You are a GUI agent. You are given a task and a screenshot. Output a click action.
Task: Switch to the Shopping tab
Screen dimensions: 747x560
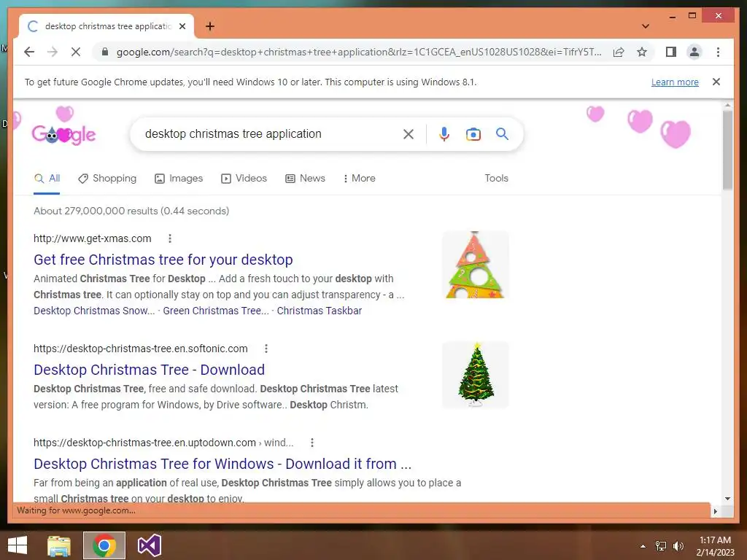107,179
